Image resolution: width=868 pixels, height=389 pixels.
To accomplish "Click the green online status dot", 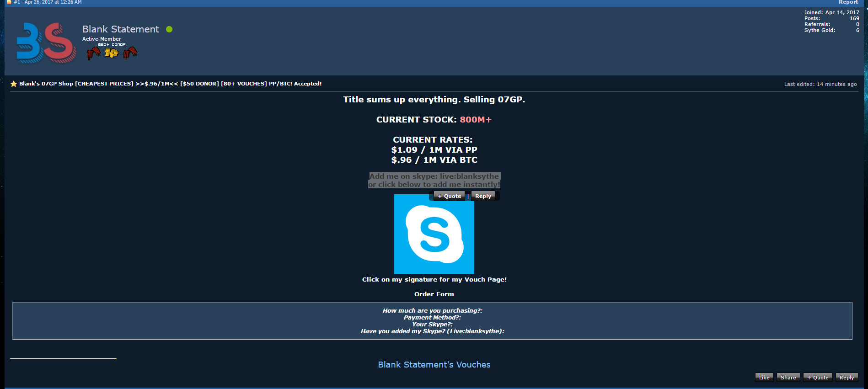I will 169,29.
